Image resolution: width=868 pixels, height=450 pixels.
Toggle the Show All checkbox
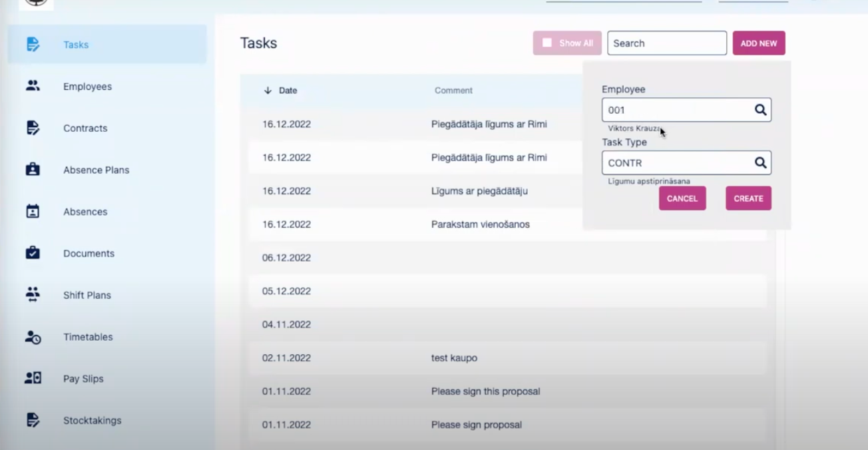(547, 43)
